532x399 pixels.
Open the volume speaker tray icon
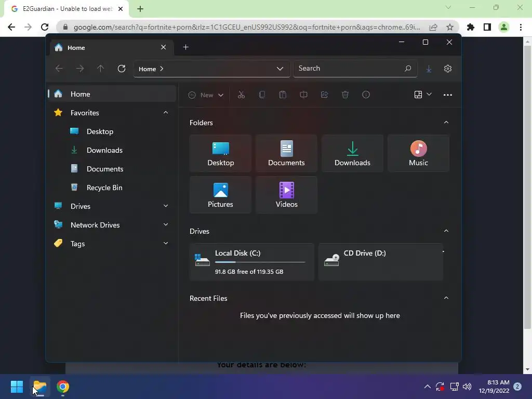pos(467,387)
